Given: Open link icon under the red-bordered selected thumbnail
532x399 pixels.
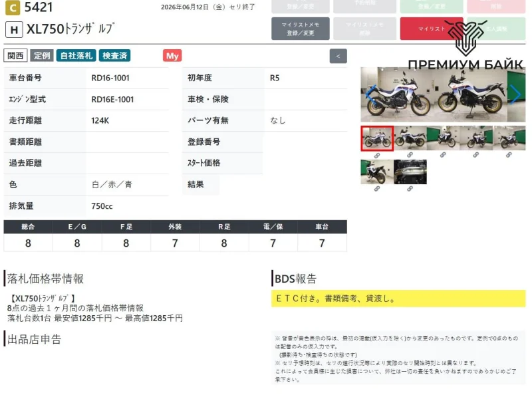Looking at the screenshot, I should pos(377,156).
